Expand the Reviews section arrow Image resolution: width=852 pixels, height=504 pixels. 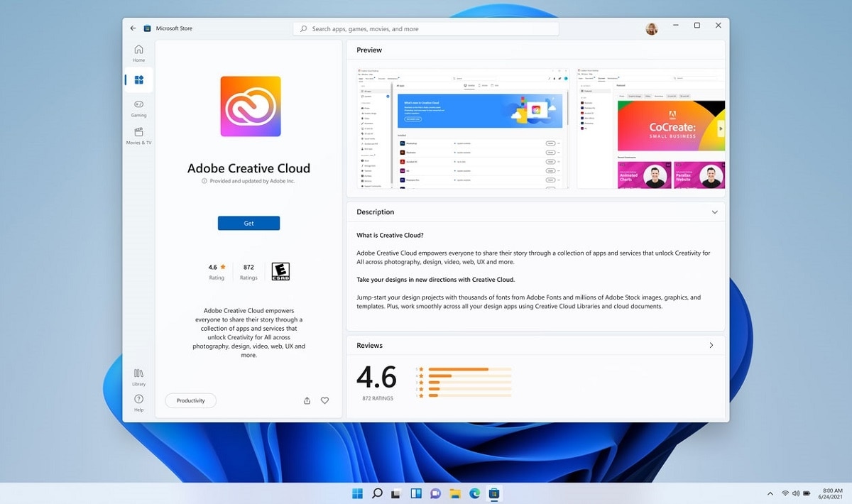(x=711, y=346)
